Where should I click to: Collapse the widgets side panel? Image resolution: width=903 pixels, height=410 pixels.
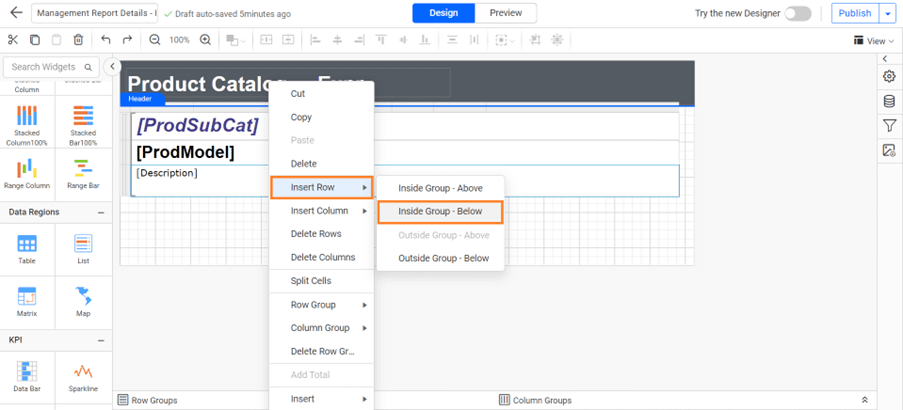pos(112,67)
